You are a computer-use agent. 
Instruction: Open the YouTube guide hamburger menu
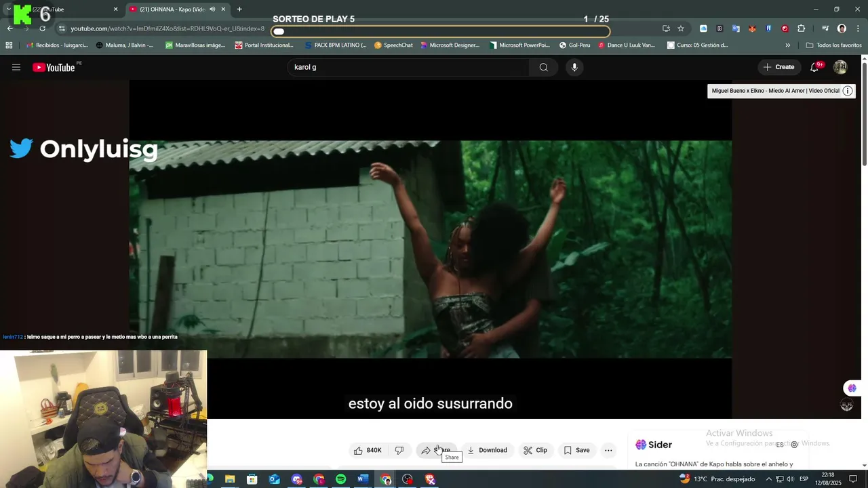point(16,67)
